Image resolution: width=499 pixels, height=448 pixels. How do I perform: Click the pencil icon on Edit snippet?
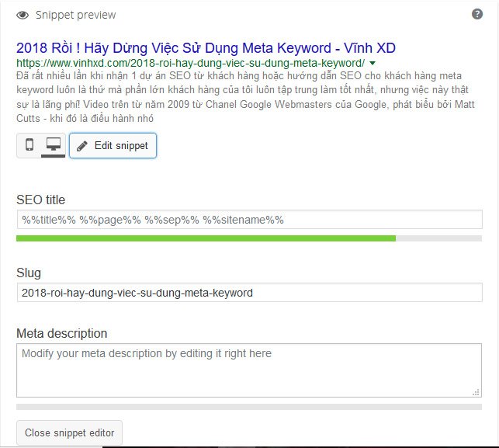click(x=82, y=146)
